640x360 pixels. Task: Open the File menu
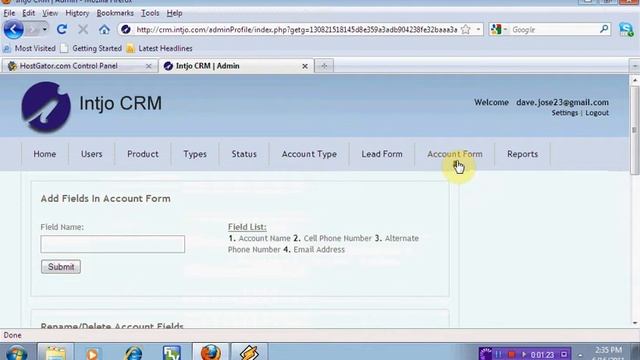9,13
